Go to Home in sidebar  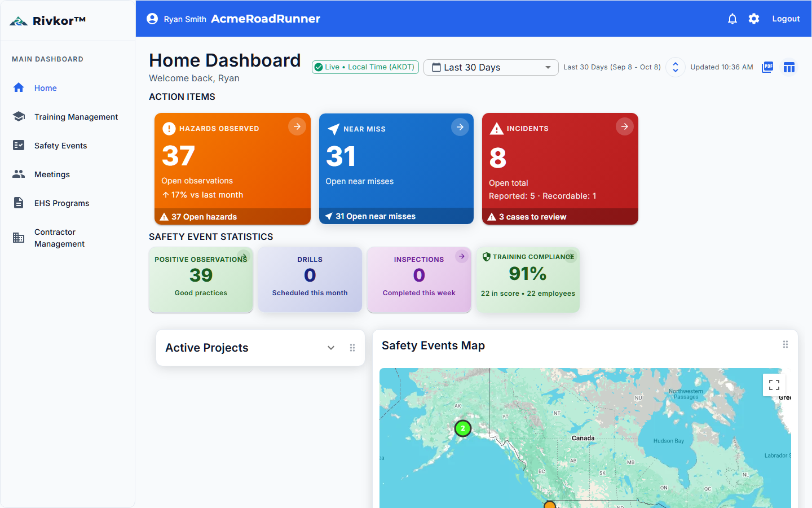coord(68,88)
